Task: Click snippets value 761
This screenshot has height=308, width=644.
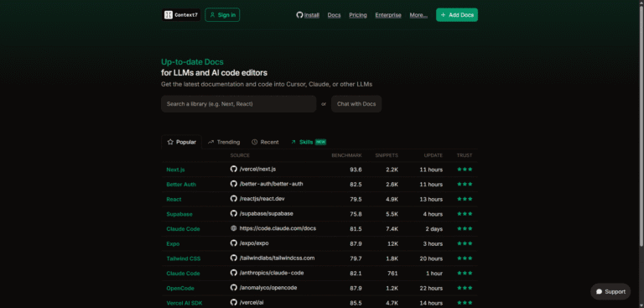Action: (393, 273)
